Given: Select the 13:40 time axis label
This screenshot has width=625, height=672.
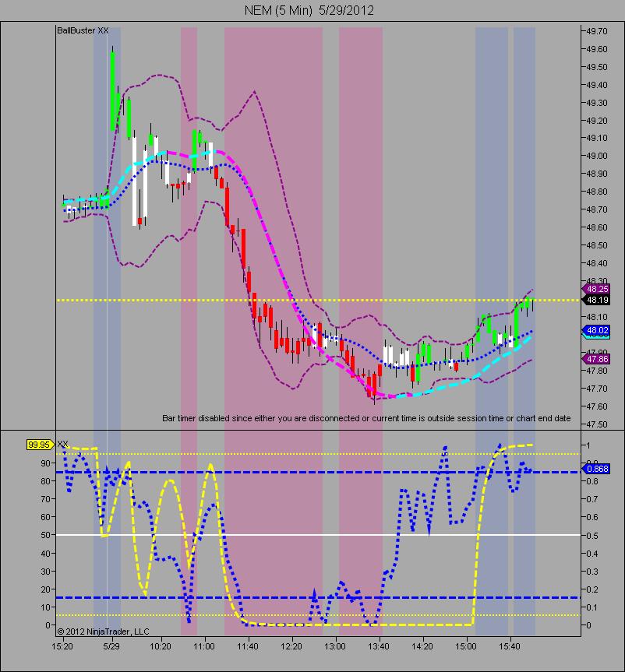Looking at the screenshot, I should (x=379, y=646).
